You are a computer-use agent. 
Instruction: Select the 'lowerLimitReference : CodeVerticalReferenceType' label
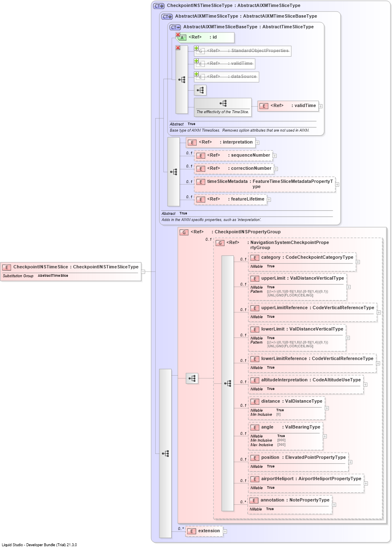[x=317, y=359]
